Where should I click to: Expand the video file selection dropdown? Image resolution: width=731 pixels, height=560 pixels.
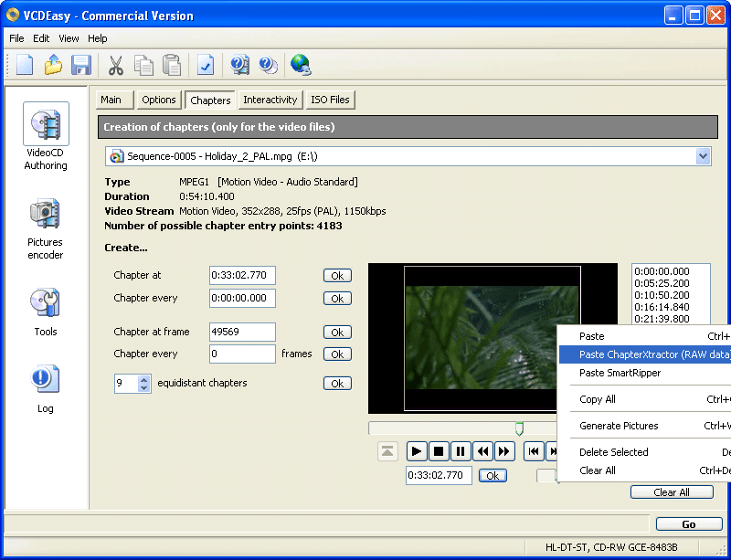tap(703, 156)
